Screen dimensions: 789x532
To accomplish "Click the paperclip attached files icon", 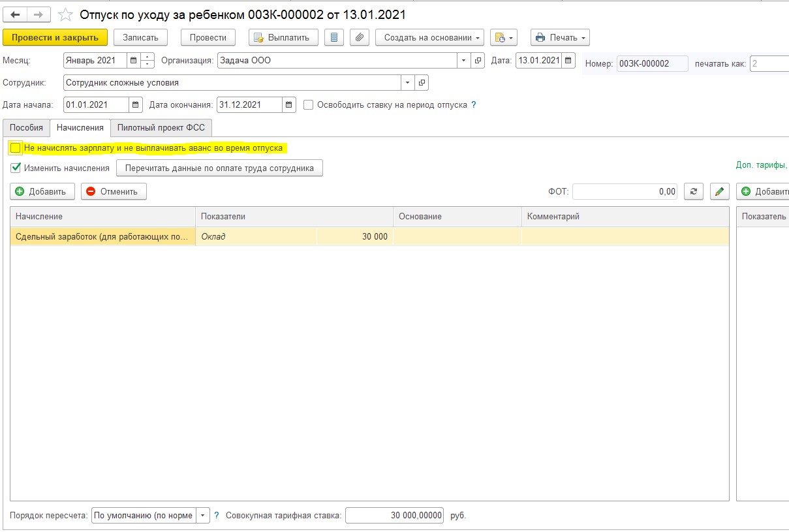I will click(x=360, y=37).
